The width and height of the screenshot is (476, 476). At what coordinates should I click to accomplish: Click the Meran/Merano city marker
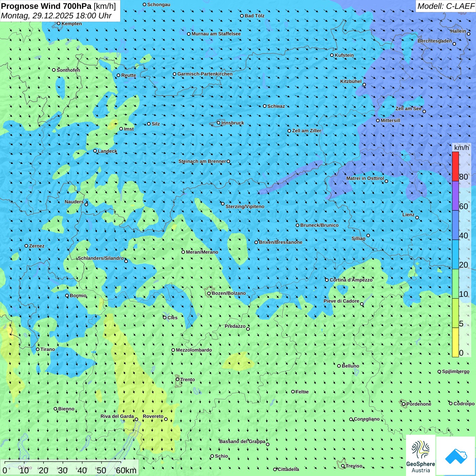[183, 252]
